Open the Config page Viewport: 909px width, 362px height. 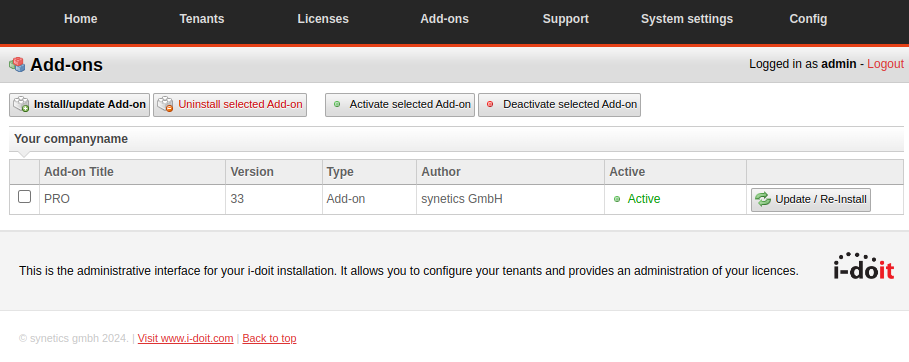(x=808, y=19)
